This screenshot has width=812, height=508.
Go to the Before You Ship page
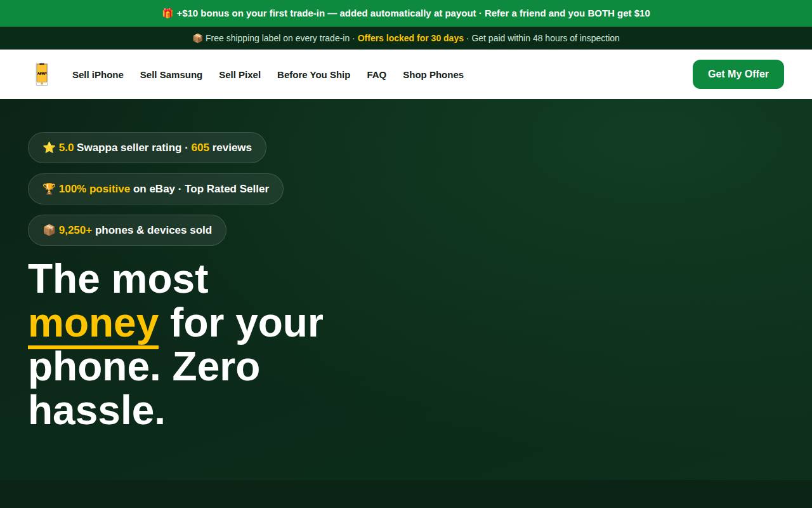[313, 75]
